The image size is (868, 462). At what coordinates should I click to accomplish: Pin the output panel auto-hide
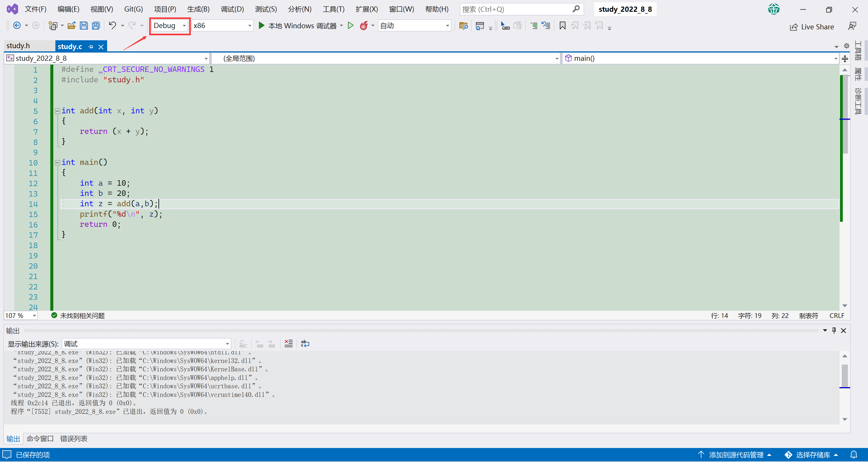(834, 331)
